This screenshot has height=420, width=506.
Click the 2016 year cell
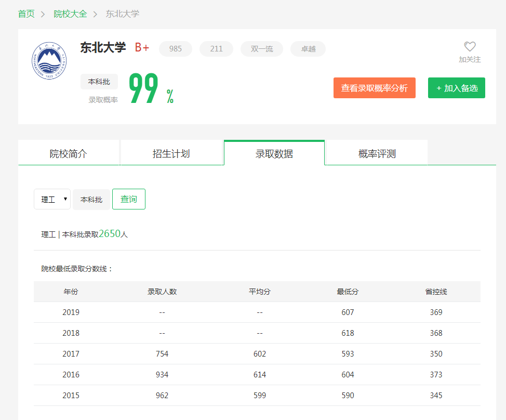pos(71,374)
